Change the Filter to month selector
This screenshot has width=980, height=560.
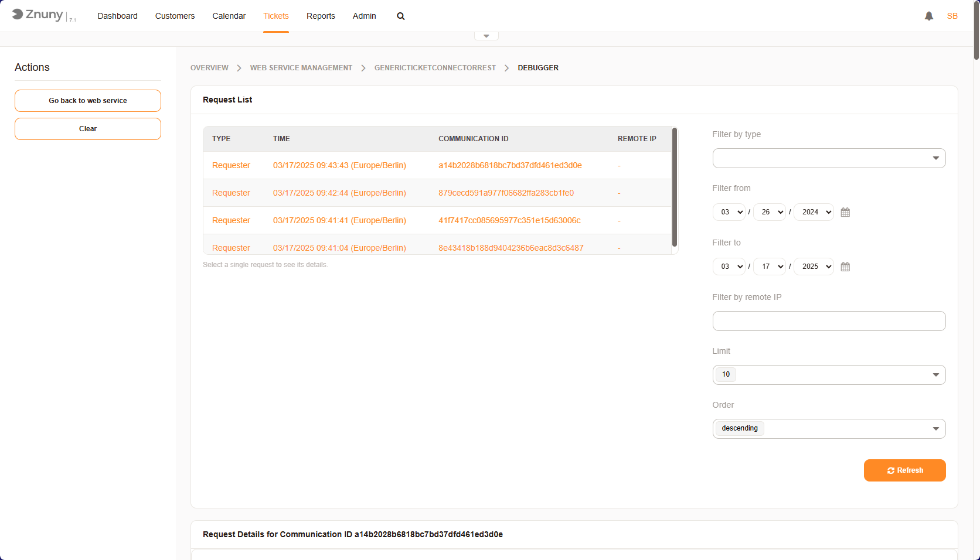(x=729, y=267)
